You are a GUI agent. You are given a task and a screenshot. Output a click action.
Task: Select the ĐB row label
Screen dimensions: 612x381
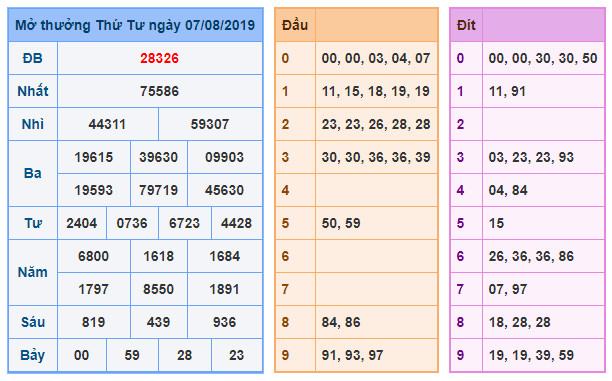(33, 58)
